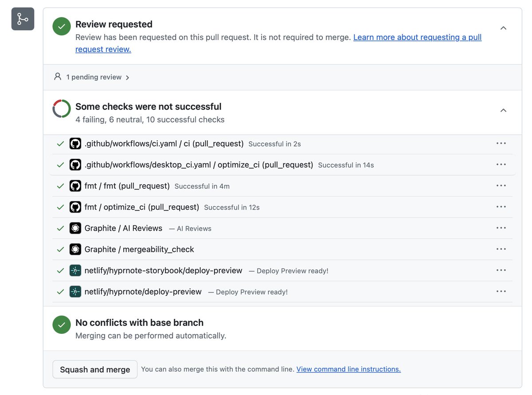
Task: Click the success checkmark on the ci.yaml row
Action: 60,144
